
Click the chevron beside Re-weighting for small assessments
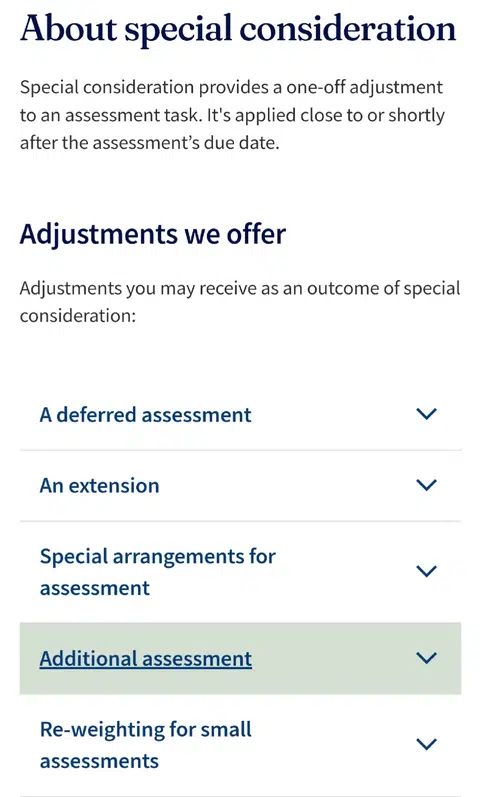[x=426, y=744]
